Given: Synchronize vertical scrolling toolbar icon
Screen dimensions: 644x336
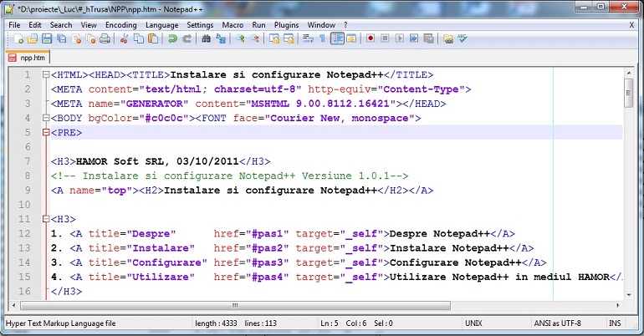Looking at the screenshot, I should tap(274, 38).
